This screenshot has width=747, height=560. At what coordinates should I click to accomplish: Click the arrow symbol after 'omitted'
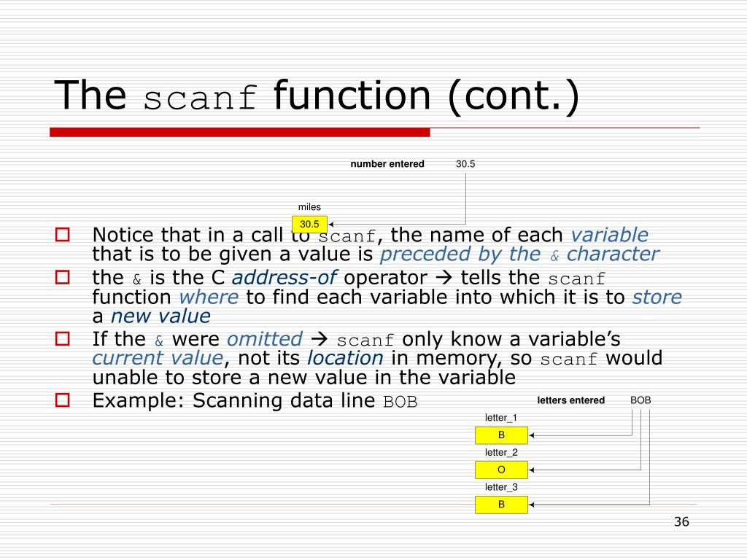point(320,339)
